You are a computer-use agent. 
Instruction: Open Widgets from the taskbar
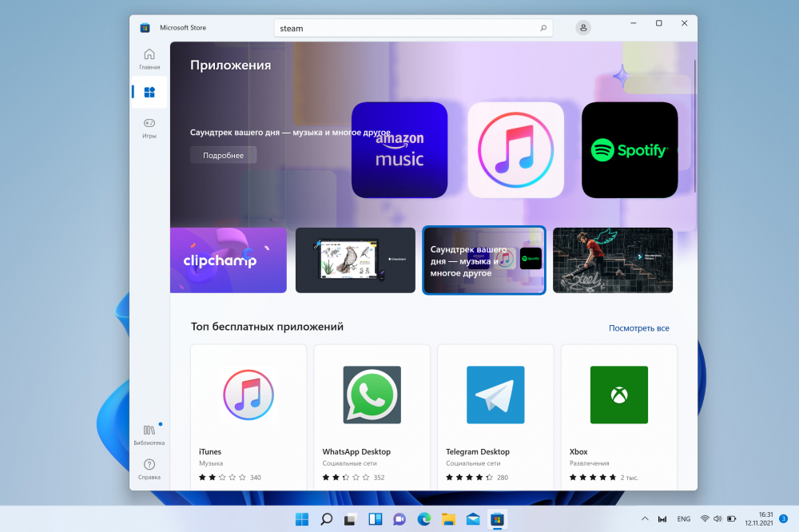click(x=375, y=519)
